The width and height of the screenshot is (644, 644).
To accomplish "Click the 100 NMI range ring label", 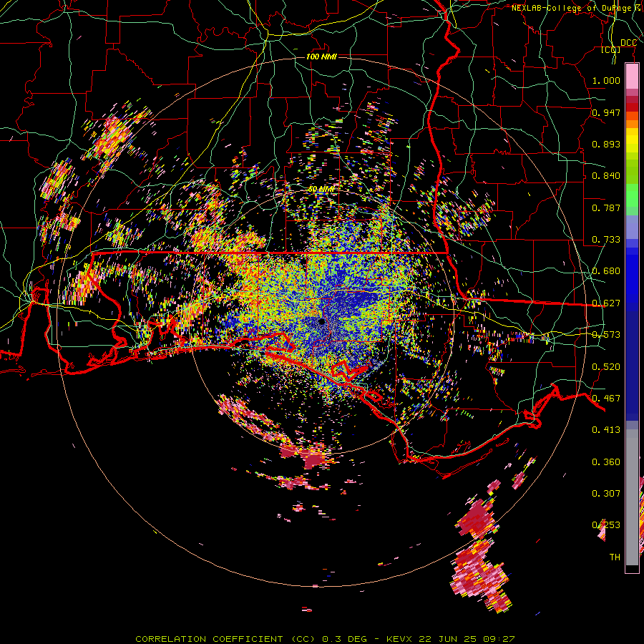I will [321, 57].
